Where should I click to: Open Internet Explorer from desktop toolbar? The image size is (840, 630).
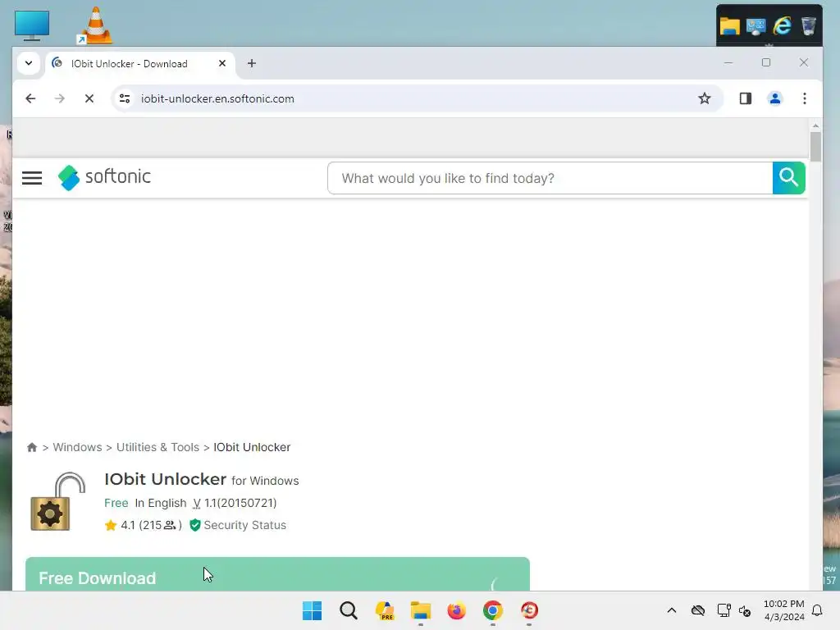(x=782, y=25)
